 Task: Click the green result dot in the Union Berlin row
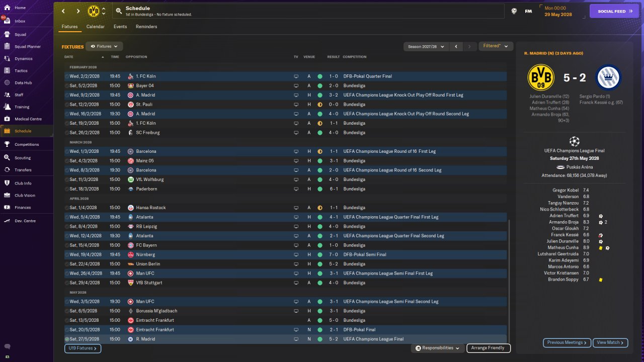[319, 264]
